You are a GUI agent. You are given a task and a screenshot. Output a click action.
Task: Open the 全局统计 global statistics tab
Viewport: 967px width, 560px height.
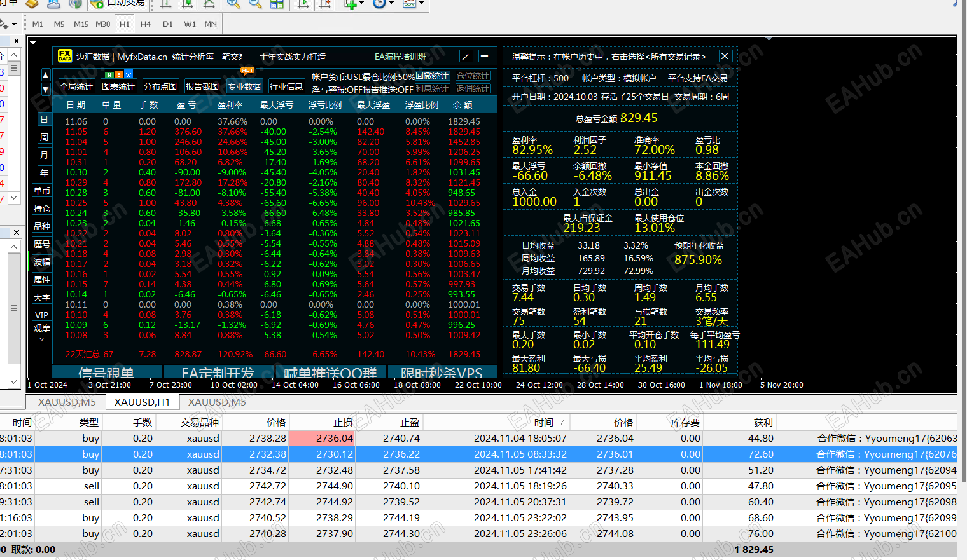[76, 86]
